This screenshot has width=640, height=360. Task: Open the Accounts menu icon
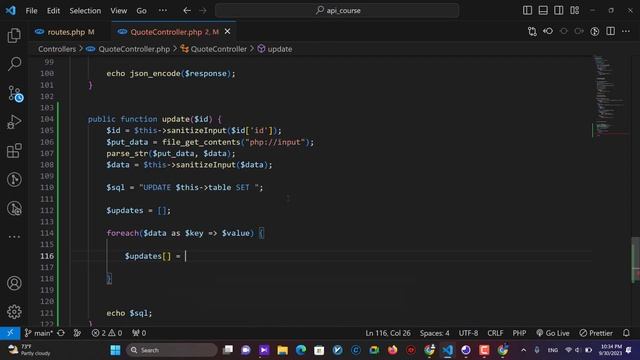(x=14, y=283)
